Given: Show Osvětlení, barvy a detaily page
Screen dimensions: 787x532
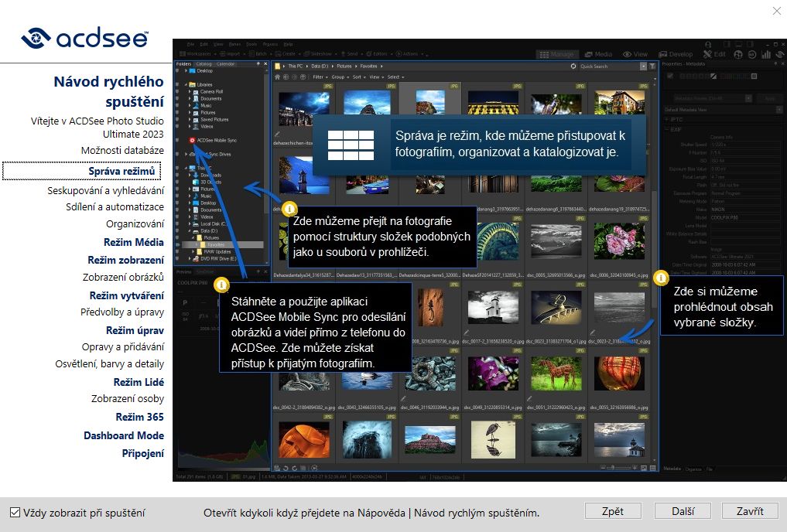Looking at the screenshot, I should coord(109,364).
